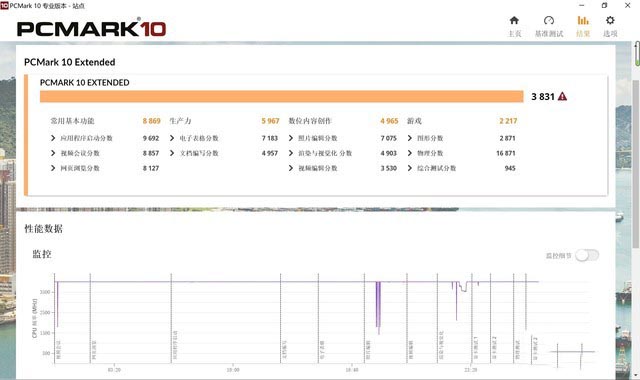
Task: Expand the 应用程序启动分数 row
Action: tap(53, 138)
